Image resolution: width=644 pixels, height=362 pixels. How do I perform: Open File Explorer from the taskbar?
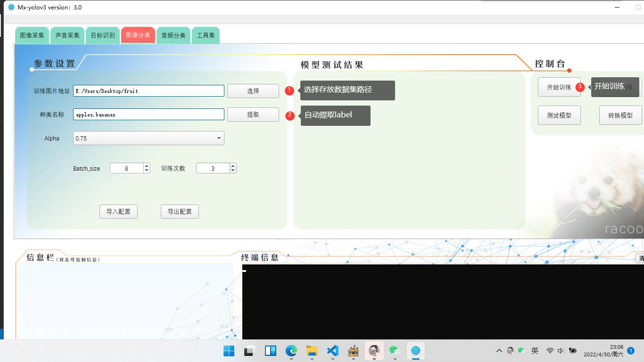tap(312, 351)
